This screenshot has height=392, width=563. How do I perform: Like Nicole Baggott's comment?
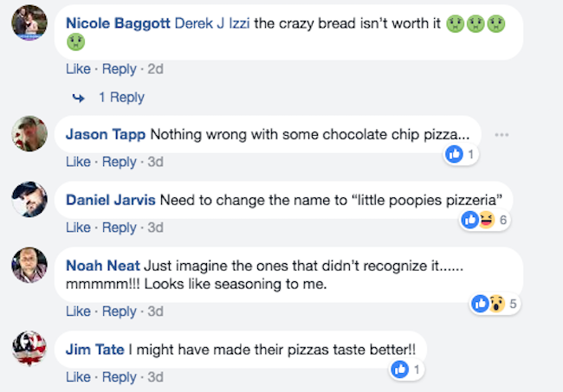point(78,68)
